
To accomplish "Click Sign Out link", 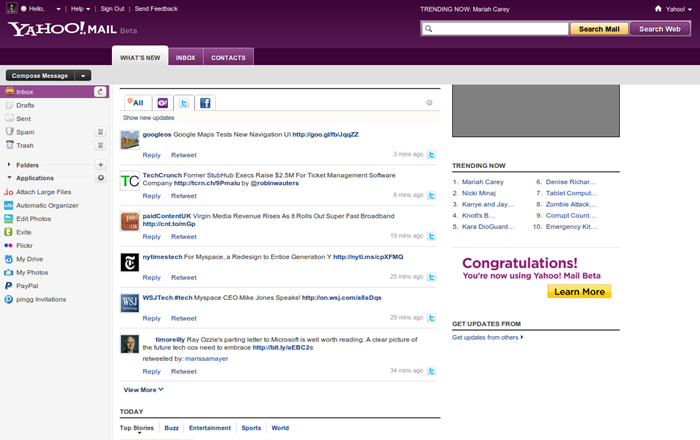I will (112, 8).
